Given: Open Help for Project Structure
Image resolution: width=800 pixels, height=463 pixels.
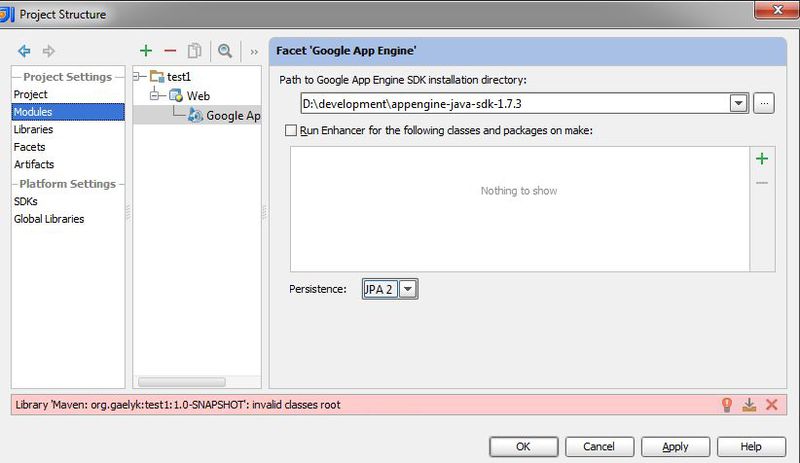Looking at the screenshot, I should pyautogui.click(x=751, y=447).
